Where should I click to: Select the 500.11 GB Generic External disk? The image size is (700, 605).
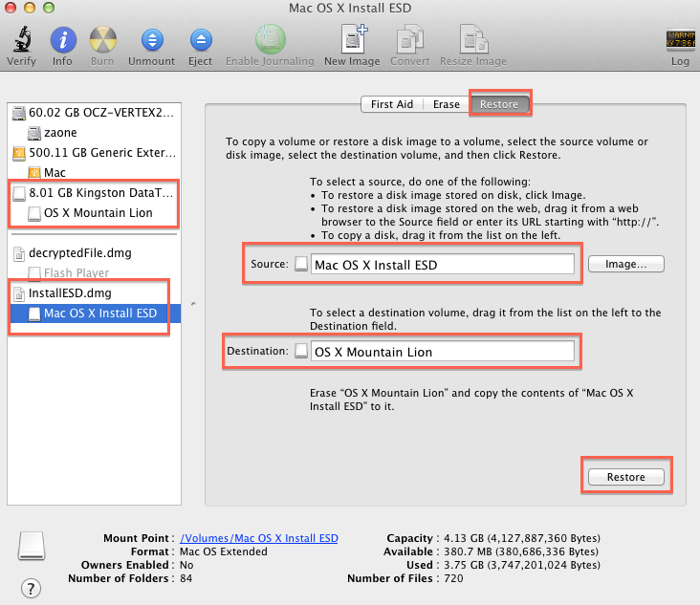click(94, 153)
